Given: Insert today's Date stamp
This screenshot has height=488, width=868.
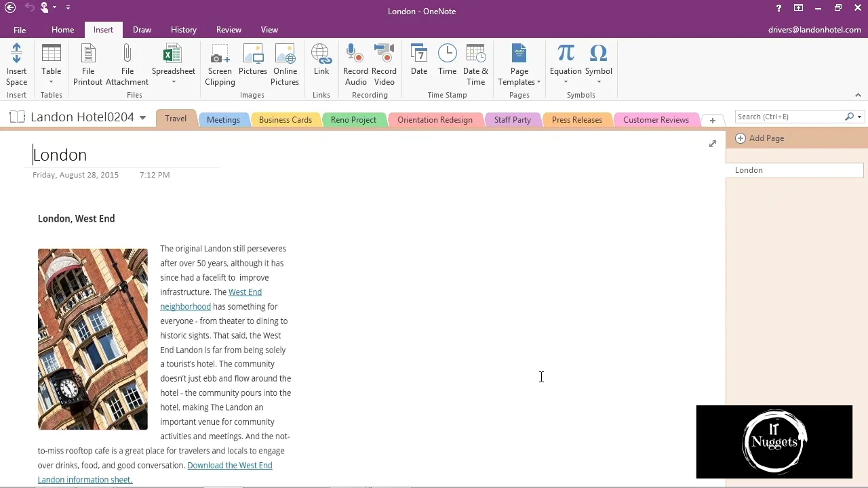Looking at the screenshot, I should tap(419, 60).
